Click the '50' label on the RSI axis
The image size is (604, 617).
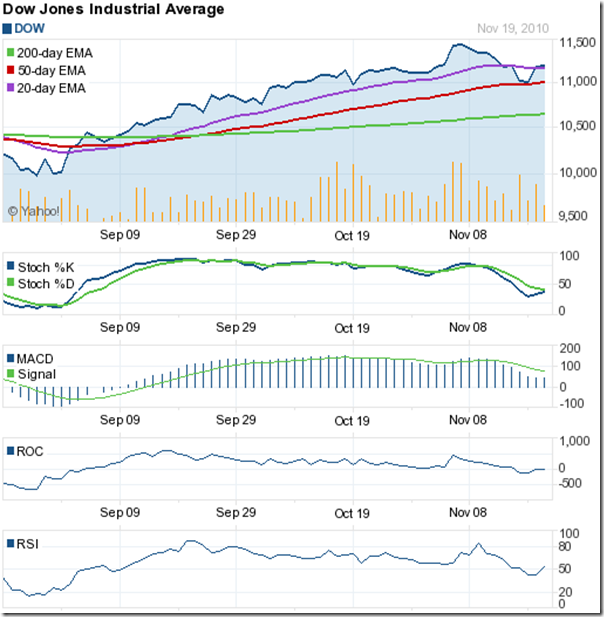[x=565, y=569]
